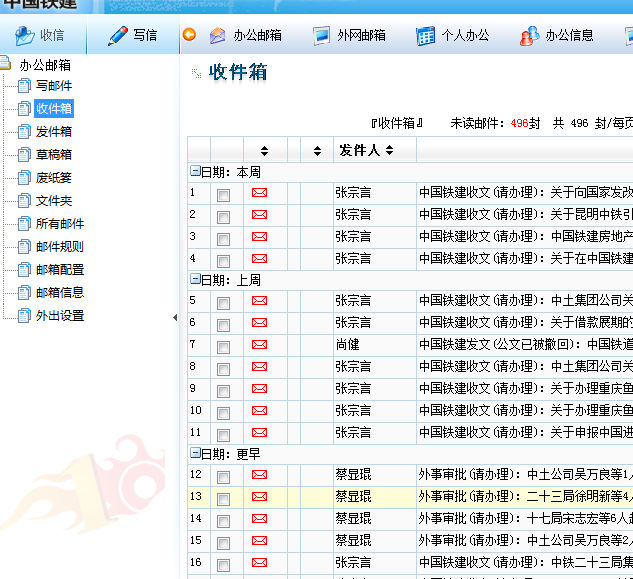
Task: Click the document icon beside 写邮件
Action: click(24, 86)
